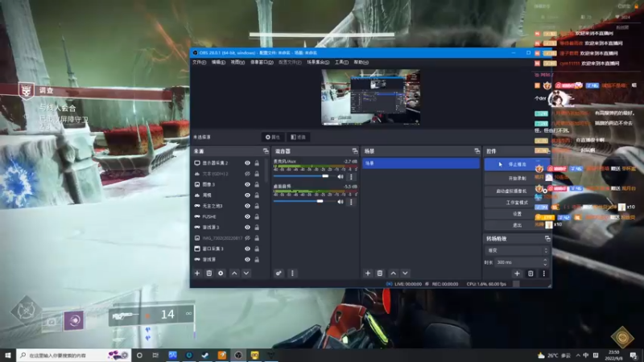Undock the Scene Transitions panel float icon
The width and height of the screenshot is (644, 362).
pyautogui.click(x=547, y=238)
